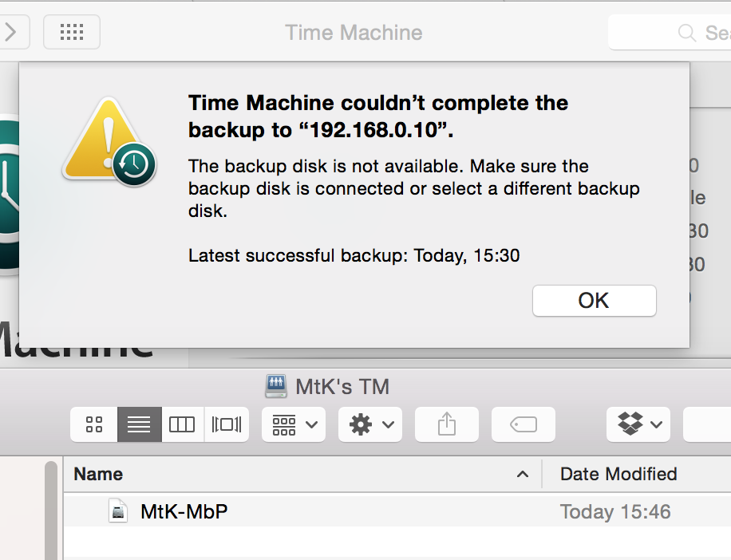Viewport: 731px width, 560px height.
Task: Open the Dropbox toolbar menu
Action: coord(638,424)
